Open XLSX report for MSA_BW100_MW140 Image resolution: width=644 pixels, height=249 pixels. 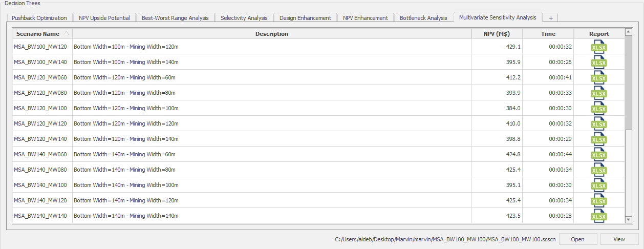tap(598, 63)
